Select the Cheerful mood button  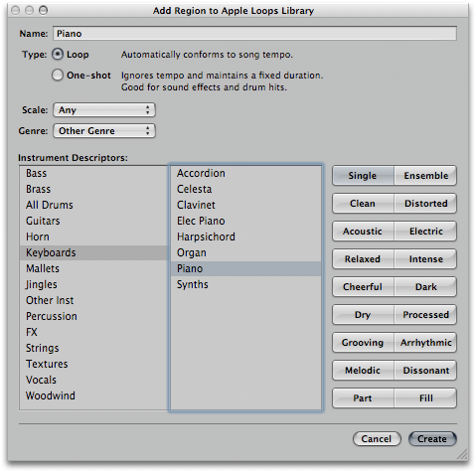pyautogui.click(x=363, y=287)
